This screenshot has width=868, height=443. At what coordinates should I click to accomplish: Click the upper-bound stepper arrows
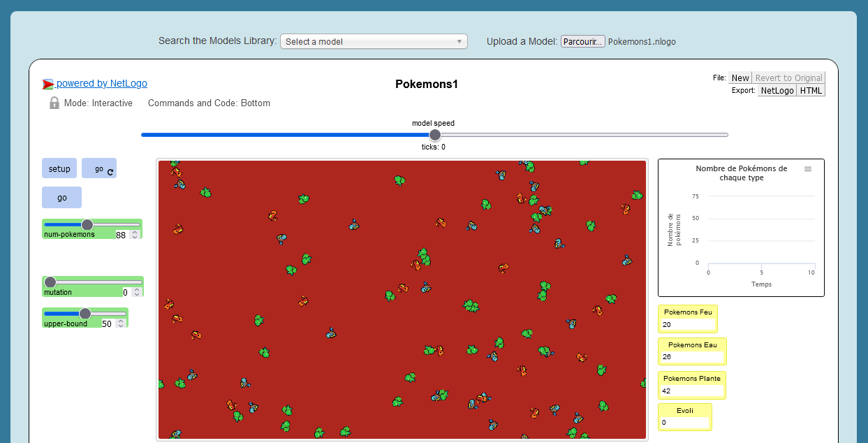[x=122, y=324]
